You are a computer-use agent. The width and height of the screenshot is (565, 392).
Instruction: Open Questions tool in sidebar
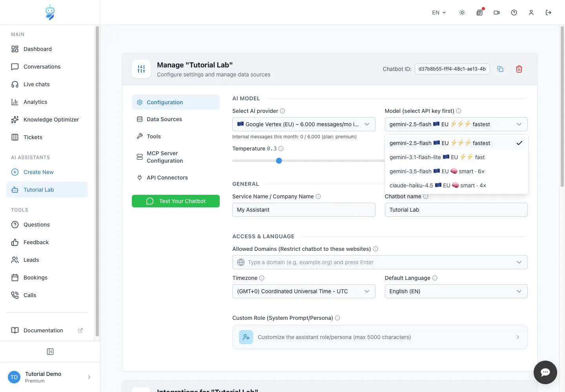click(47, 225)
